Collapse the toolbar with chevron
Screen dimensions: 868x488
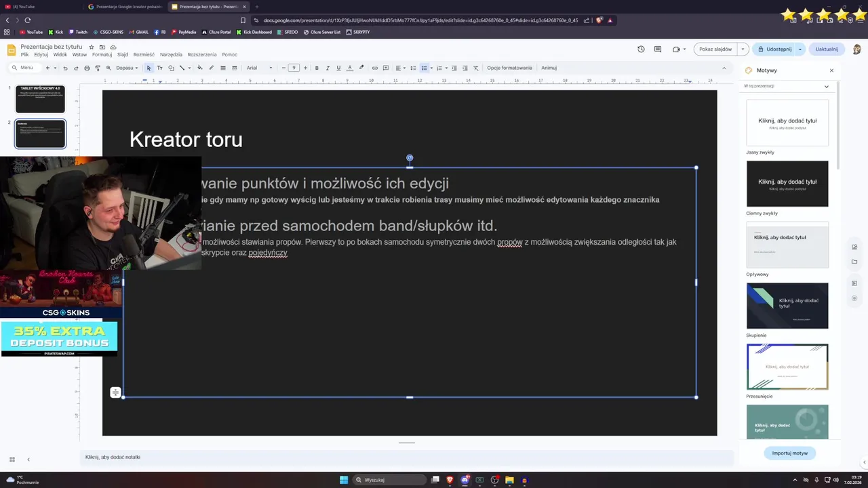pos(724,68)
